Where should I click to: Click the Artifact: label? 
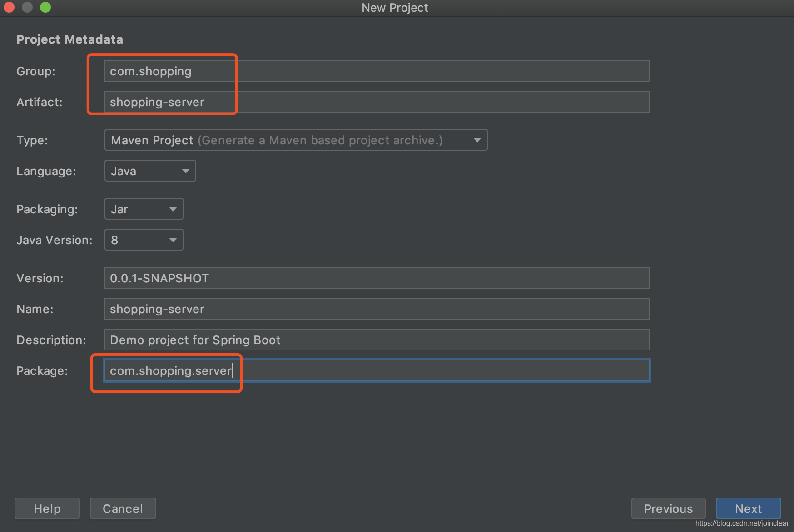coord(40,102)
